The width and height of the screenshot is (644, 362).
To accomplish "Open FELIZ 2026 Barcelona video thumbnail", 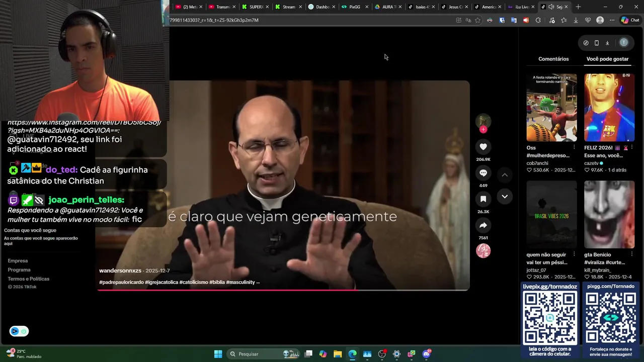I will (x=609, y=108).
